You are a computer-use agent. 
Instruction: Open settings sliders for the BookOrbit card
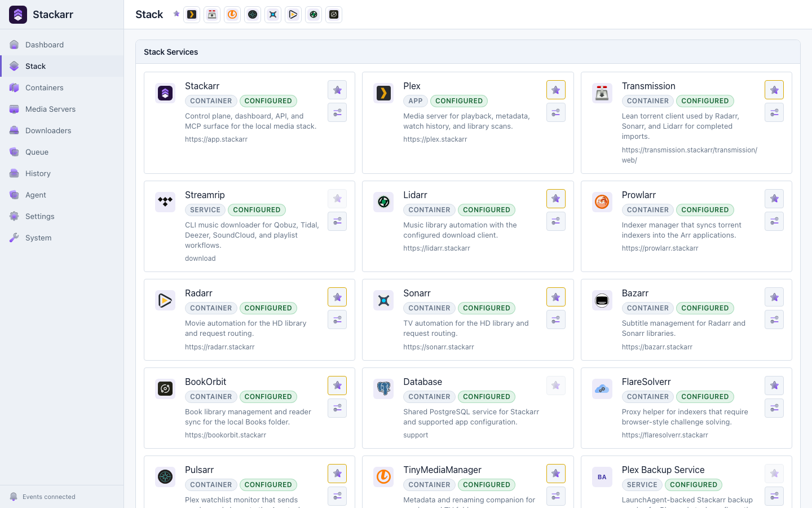pos(337,408)
